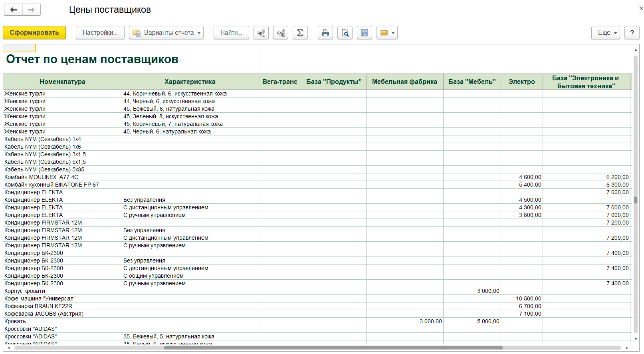Select База "Электроника и бытовая техника" header

coord(586,82)
